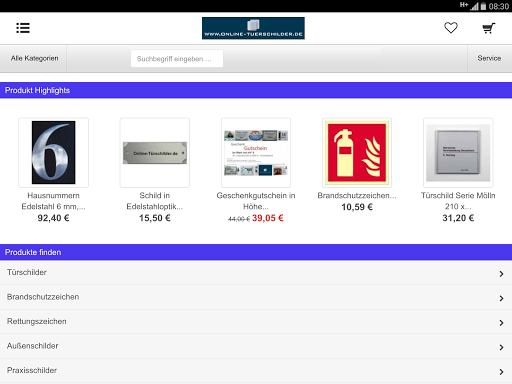512x384 pixels.
Task: Open the Türschild Serie Mölln image
Action: pyautogui.click(x=458, y=152)
